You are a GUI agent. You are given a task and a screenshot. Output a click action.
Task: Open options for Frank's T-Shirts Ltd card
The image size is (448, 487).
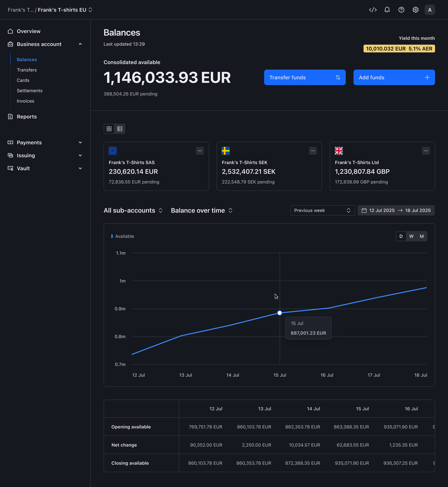(426, 151)
